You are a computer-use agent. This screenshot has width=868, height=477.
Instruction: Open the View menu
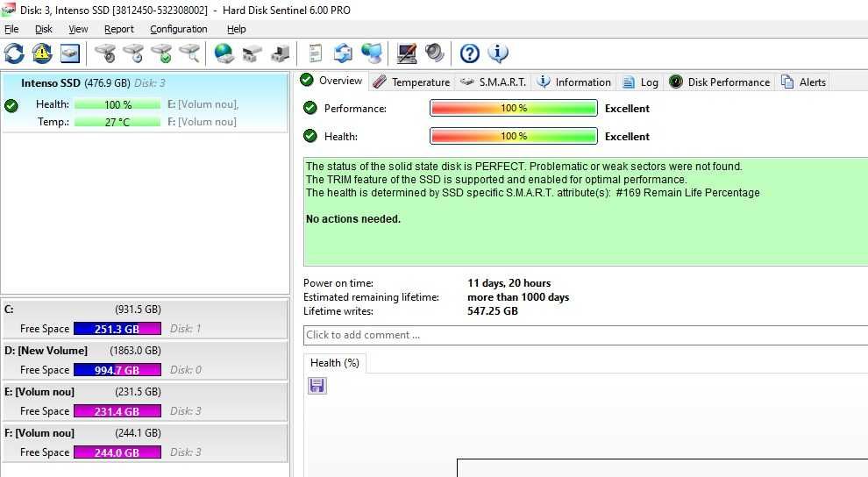(78, 29)
